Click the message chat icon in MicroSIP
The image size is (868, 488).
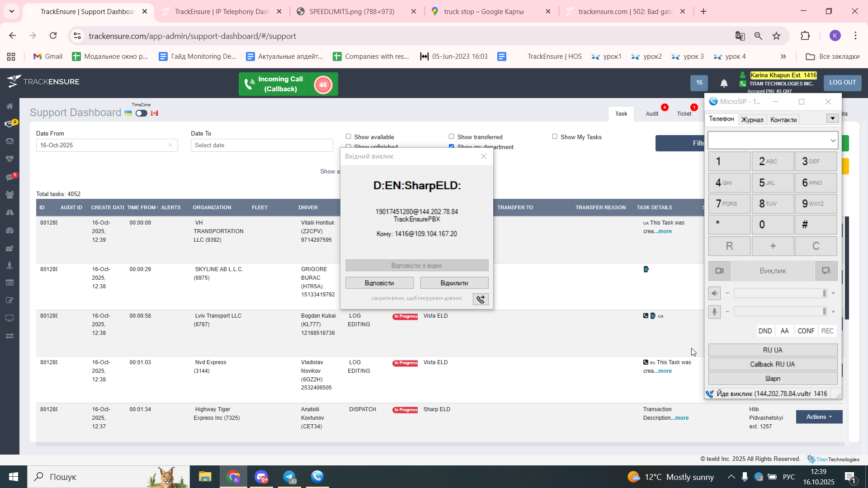point(826,271)
